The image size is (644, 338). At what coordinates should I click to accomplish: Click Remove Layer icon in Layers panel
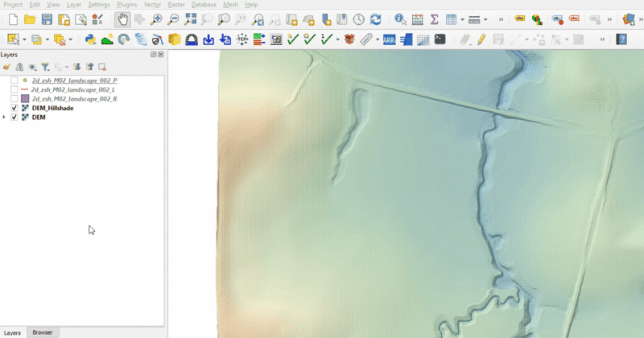pos(102,68)
